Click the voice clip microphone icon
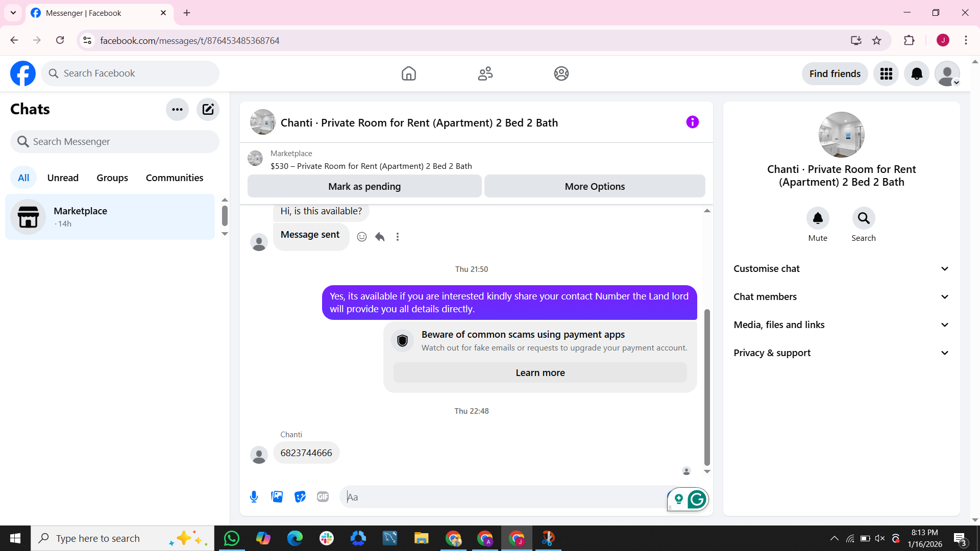This screenshot has width=980, height=551. [254, 496]
